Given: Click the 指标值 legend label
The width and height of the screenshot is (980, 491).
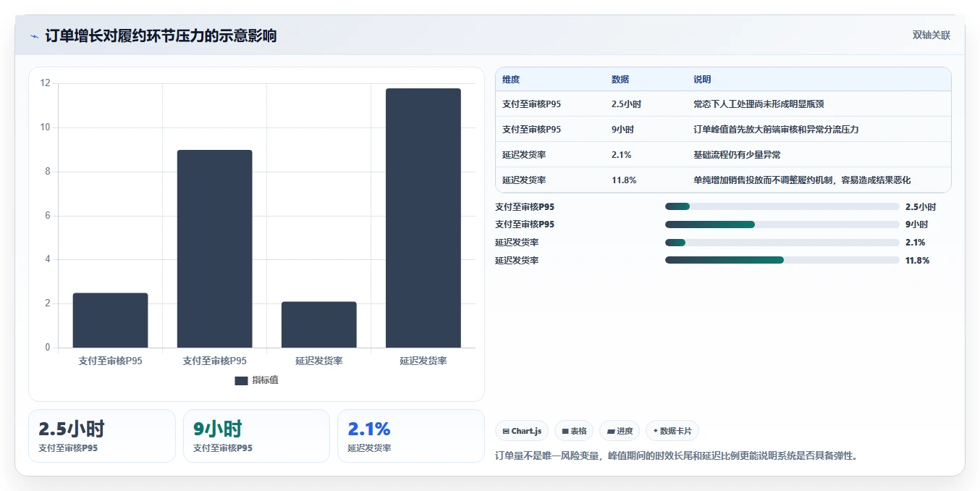Looking at the screenshot, I should pos(265,380).
